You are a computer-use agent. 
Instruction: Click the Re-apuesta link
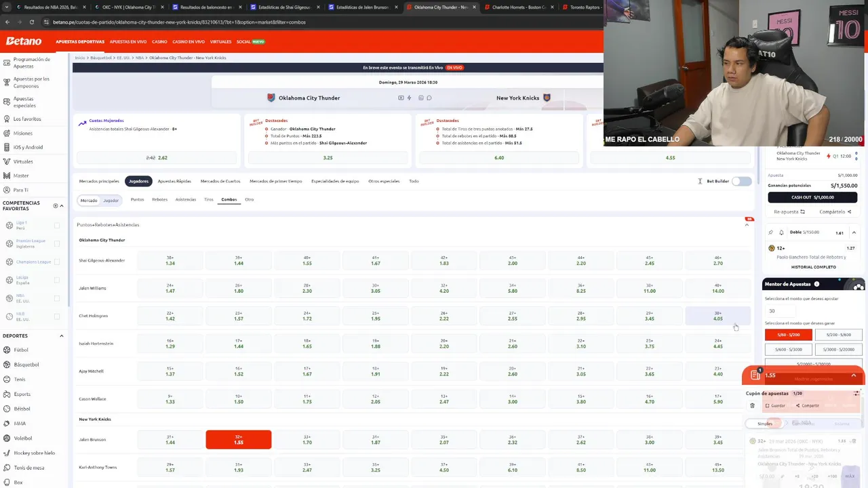tap(789, 211)
